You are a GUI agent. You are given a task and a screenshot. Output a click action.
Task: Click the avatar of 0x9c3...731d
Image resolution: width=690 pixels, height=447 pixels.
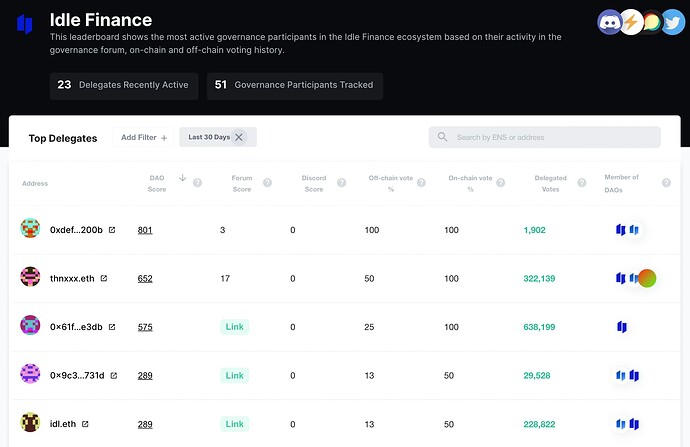coord(30,374)
